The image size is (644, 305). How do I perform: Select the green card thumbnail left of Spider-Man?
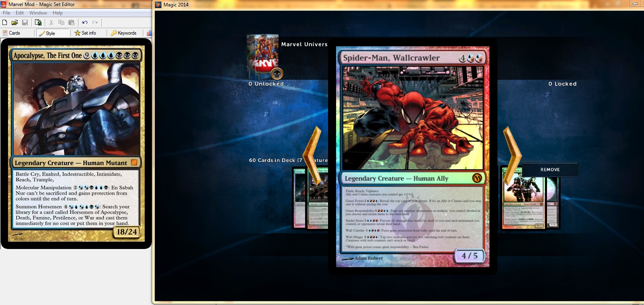pyautogui.click(x=318, y=199)
